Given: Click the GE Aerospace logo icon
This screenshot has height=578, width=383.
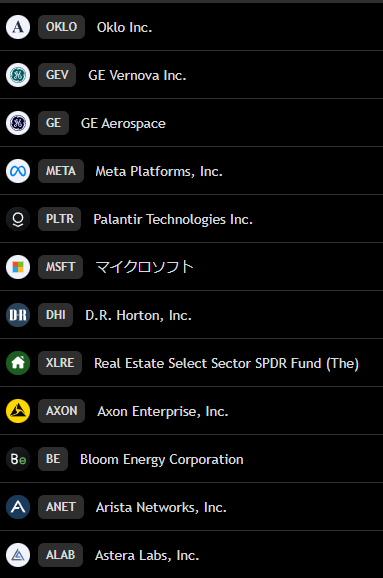Looking at the screenshot, I should click(x=18, y=123).
